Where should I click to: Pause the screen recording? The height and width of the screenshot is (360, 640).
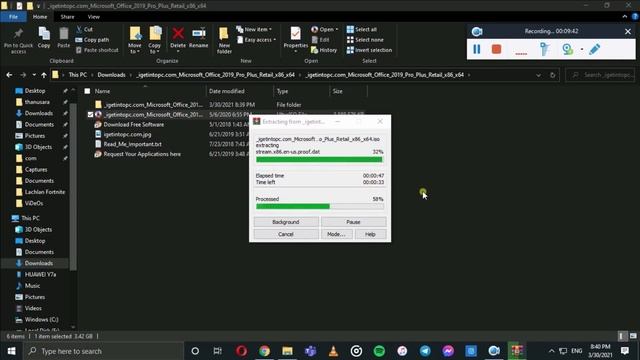click(476, 49)
